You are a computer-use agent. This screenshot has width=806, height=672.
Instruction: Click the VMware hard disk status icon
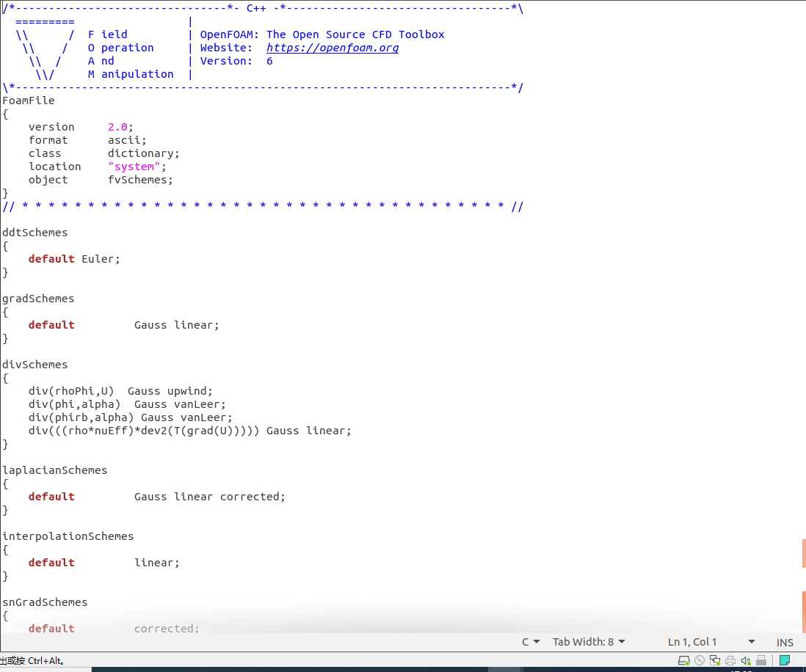pyautogui.click(x=683, y=660)
